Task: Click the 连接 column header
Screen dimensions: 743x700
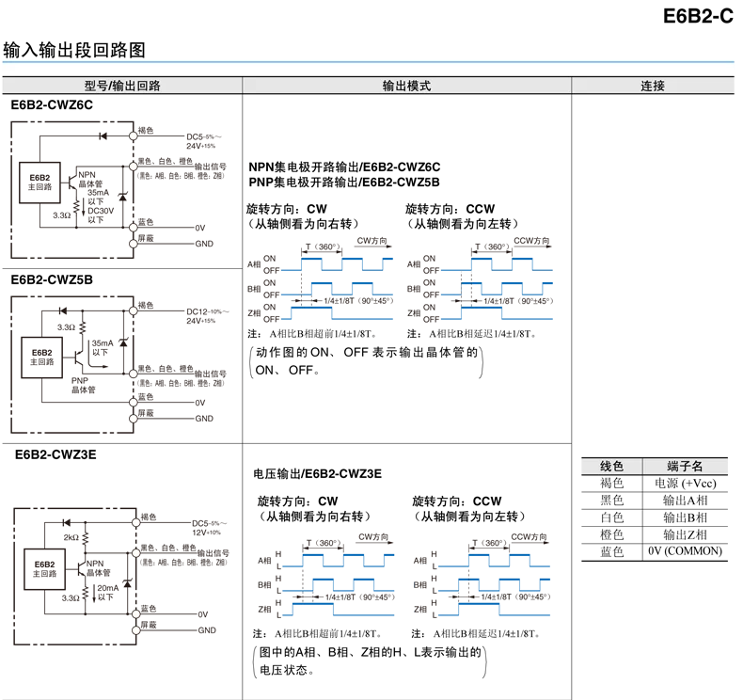Action: [x=653, y=86]
